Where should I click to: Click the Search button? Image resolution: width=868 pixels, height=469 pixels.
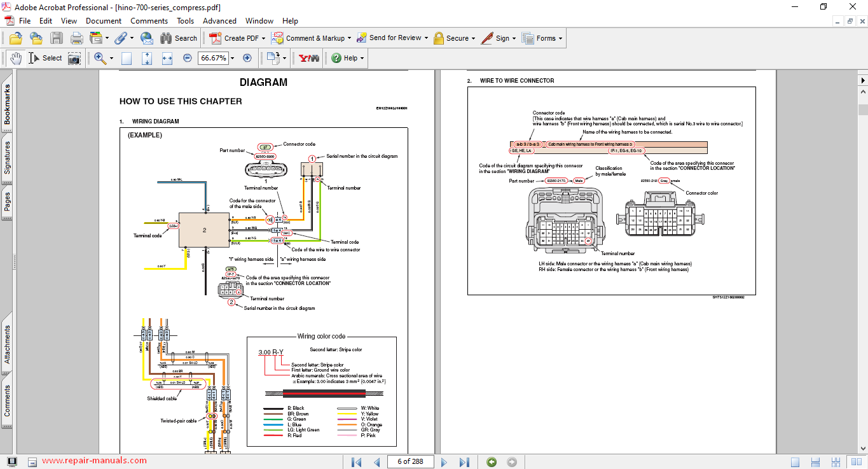(179, 38)
